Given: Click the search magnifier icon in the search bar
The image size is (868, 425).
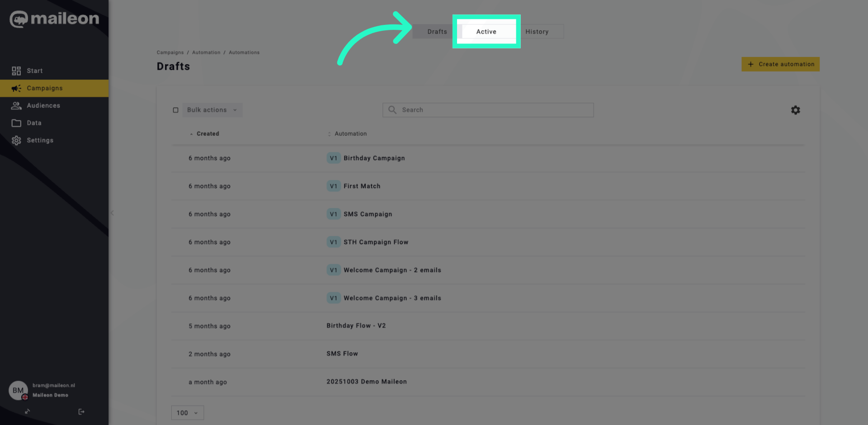Looking at the screenshot, I should click(392, 110).
